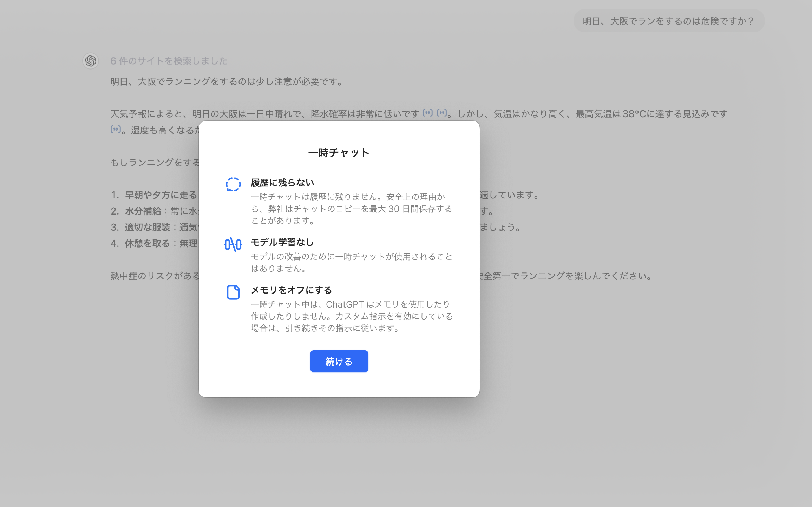Click list item 休憩を取る

(x=148, y=243)
